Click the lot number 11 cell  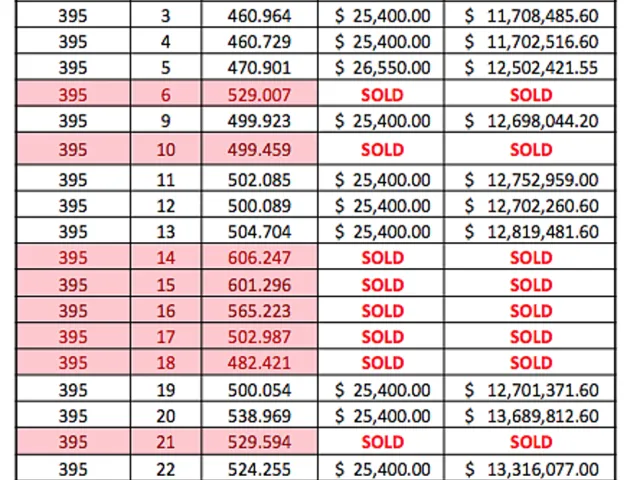pyautogui.click(x=165, y=180)
